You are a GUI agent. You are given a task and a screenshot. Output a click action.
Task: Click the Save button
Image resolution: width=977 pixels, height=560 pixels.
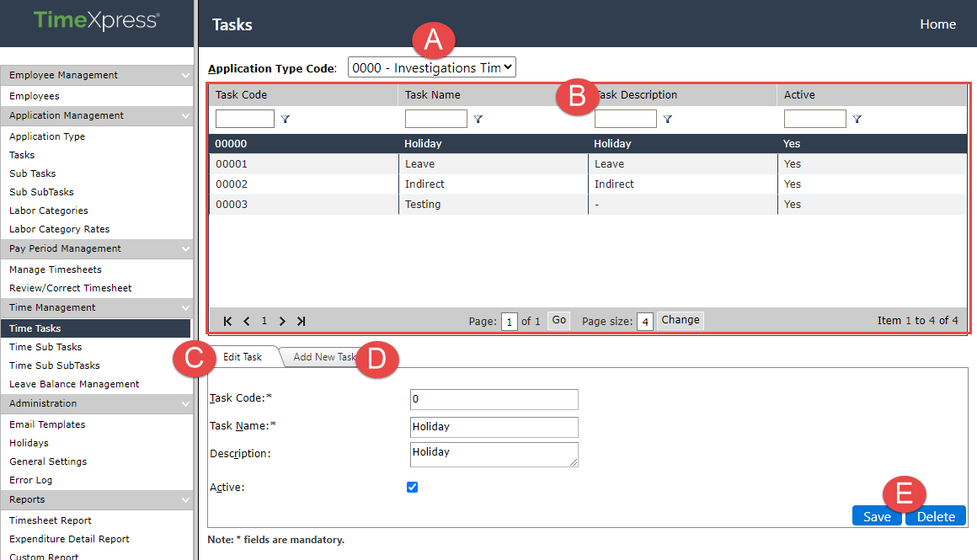tap(877, 516)
